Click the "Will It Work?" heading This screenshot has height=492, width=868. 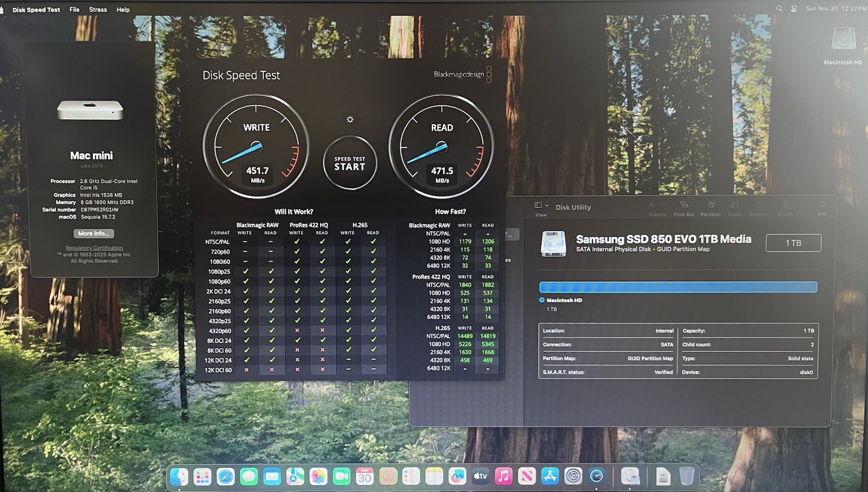point(293,212)
